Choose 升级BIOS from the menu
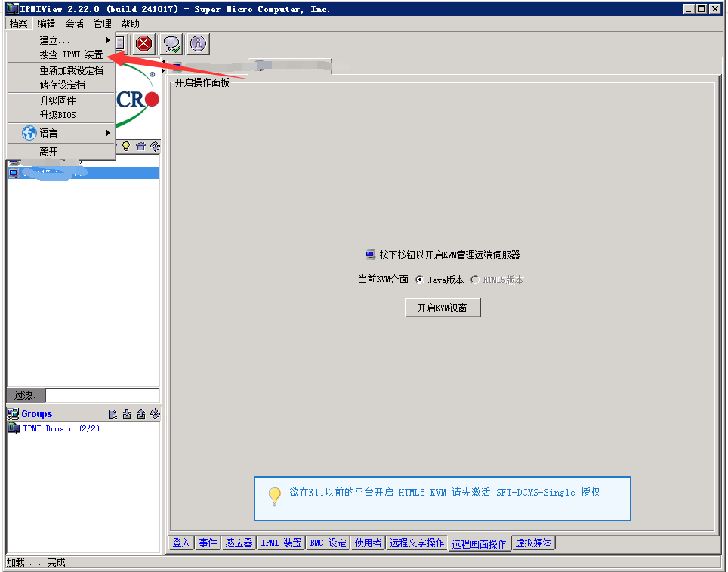 (x=57, y=115)
